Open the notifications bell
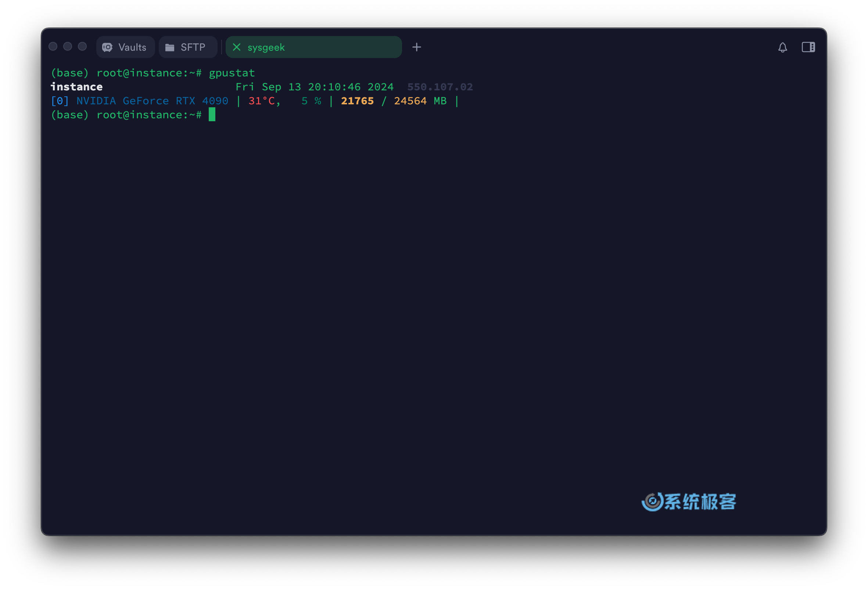Image resolution: width=868 pixels, height=590 pixels. click(782, 47)
